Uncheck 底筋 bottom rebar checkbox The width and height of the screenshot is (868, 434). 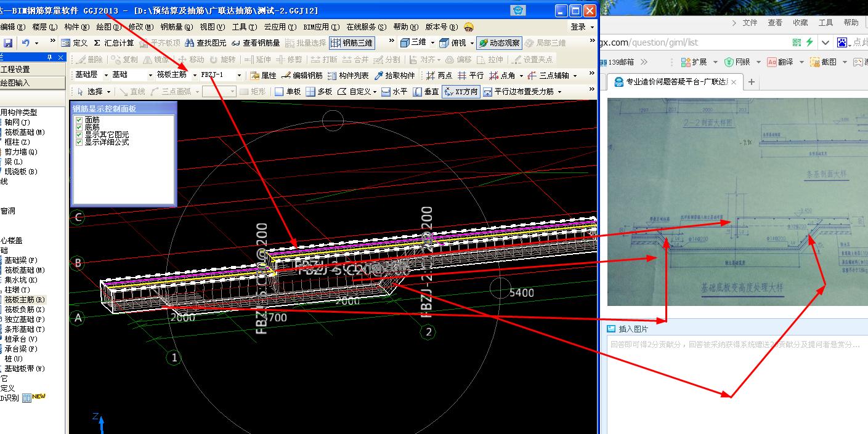pyautogui.click(x=78, y=127)
